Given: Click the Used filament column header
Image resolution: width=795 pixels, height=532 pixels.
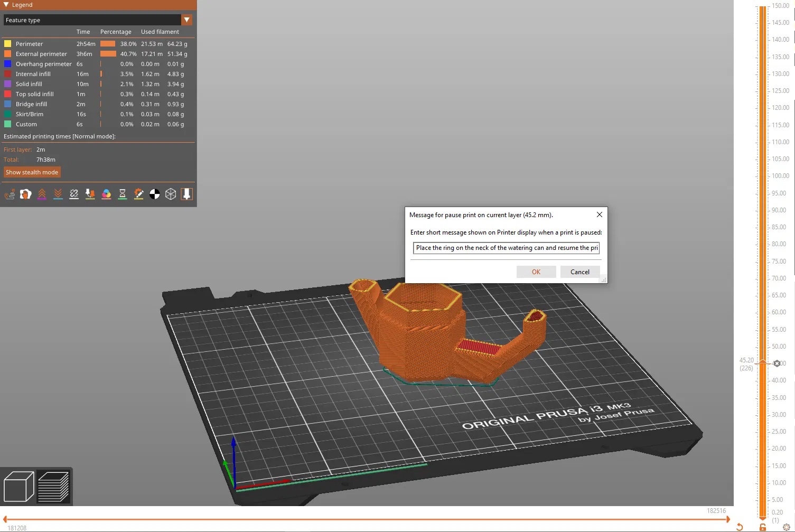Looking at the screenshot, I should click(x=160, y=32).
